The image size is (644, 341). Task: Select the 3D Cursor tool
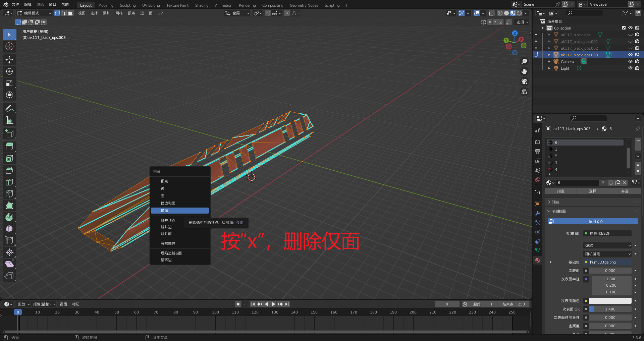[x=9, y=46]
